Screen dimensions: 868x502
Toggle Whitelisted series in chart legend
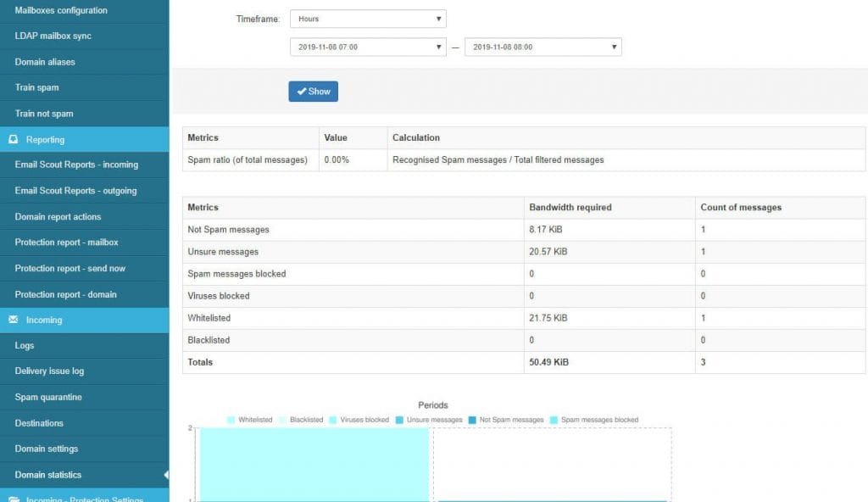pos(248,420)
